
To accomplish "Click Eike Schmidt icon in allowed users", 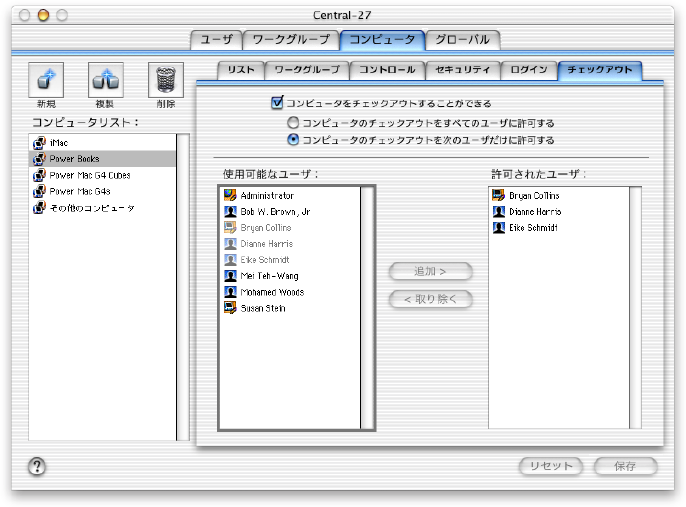I will point(499,227).
